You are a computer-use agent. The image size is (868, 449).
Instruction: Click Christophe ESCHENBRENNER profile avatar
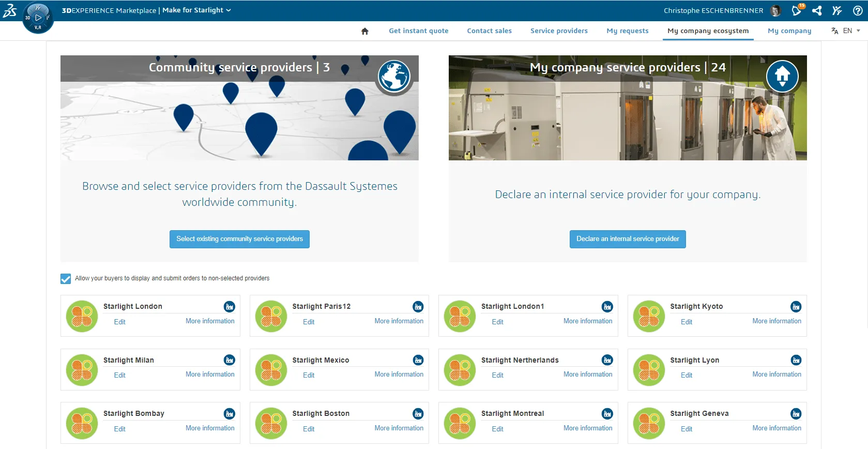pos(775,10)
